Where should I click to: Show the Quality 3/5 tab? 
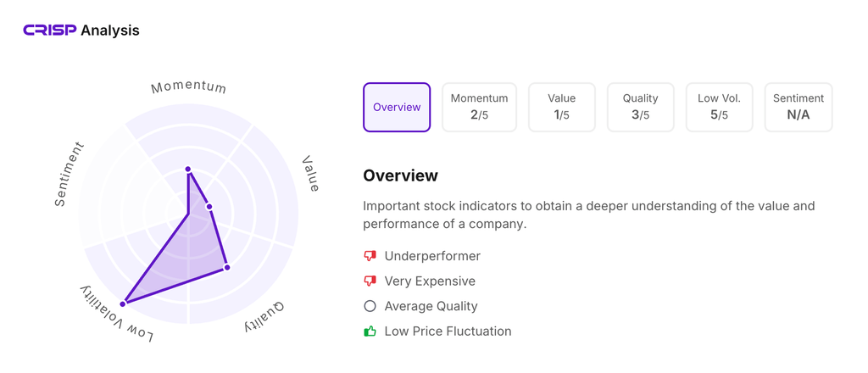(640, 108)
